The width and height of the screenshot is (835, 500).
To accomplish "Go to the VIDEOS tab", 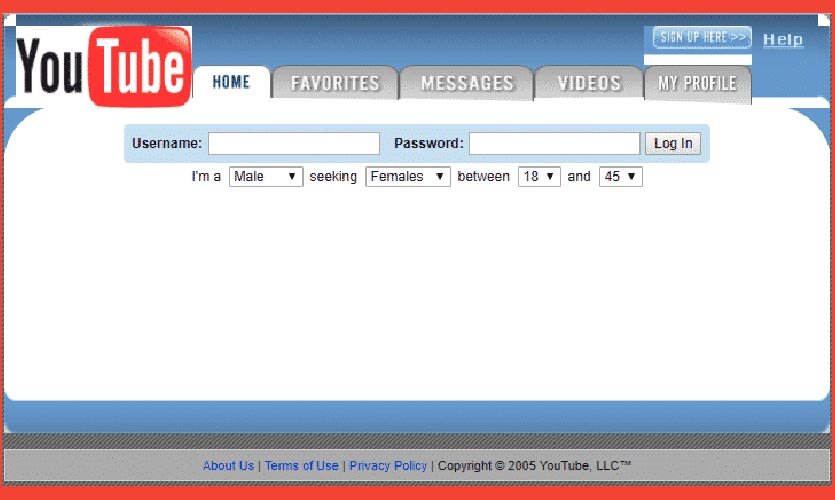I will pos(588,83).
